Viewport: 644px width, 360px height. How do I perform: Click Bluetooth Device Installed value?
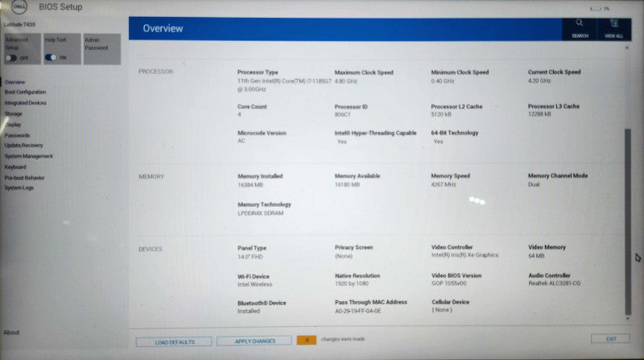pyautogui.click(x=249, y=312)
